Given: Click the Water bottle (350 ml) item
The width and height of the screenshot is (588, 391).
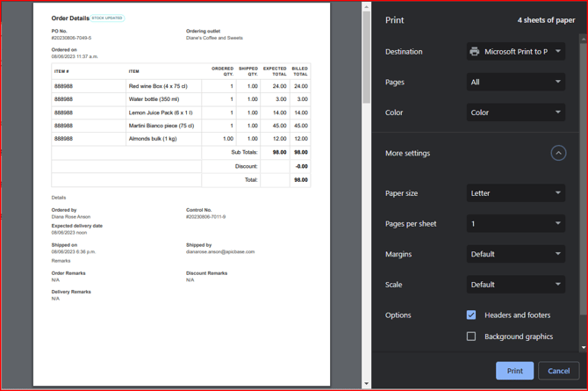Looking at the screenshot, I should point(154,99).
